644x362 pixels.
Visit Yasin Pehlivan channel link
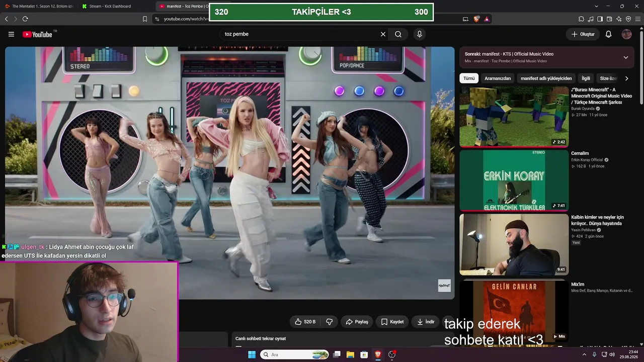[584, 230]
